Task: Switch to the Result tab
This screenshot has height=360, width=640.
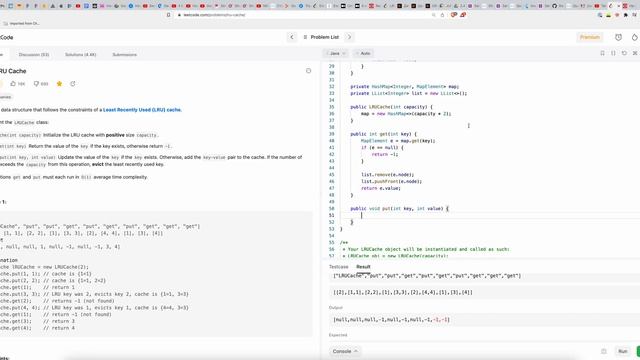Action: 363,267
